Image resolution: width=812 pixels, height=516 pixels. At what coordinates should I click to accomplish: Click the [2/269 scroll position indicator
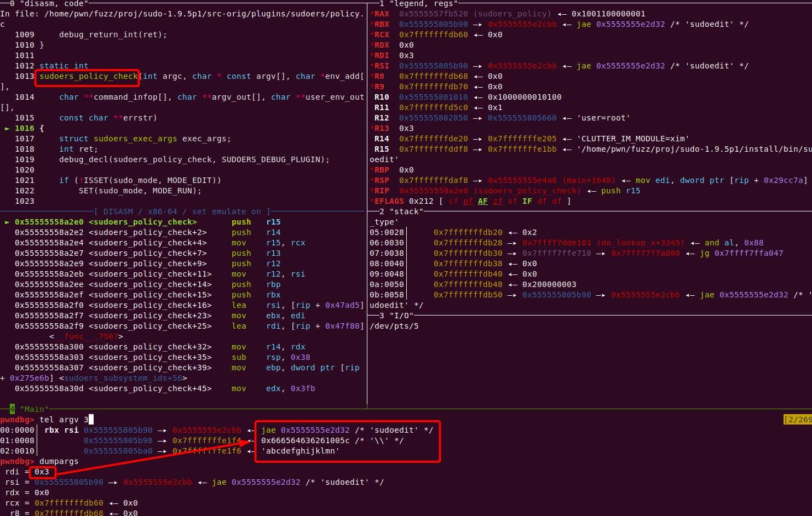798,420
